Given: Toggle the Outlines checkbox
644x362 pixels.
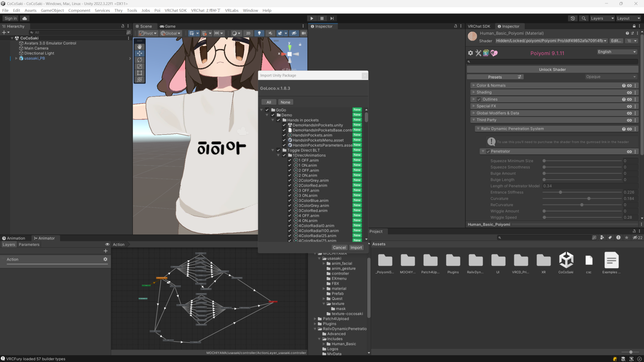Looking at the screenshot, I should 479,99.
